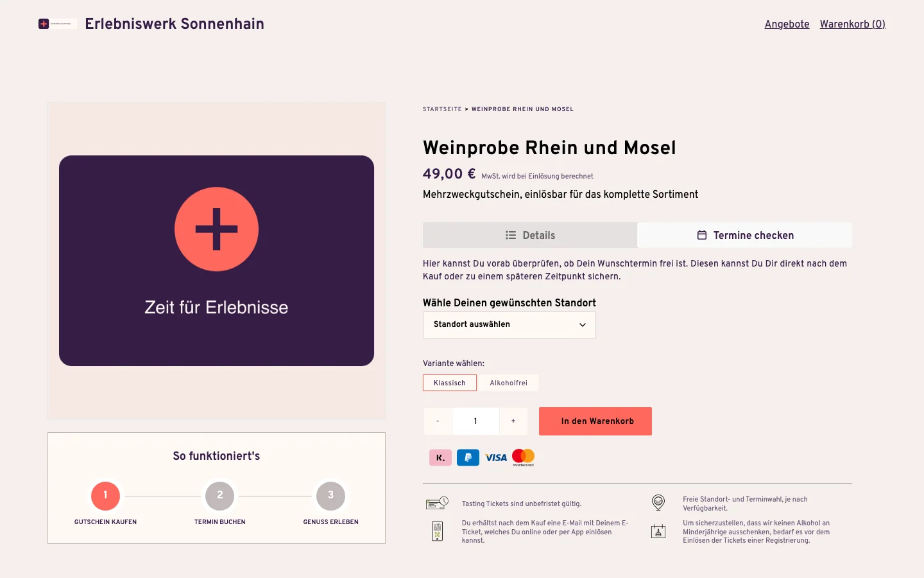
Task: Click the Mastercard payment icon
Action: click(x=524, y=457)
